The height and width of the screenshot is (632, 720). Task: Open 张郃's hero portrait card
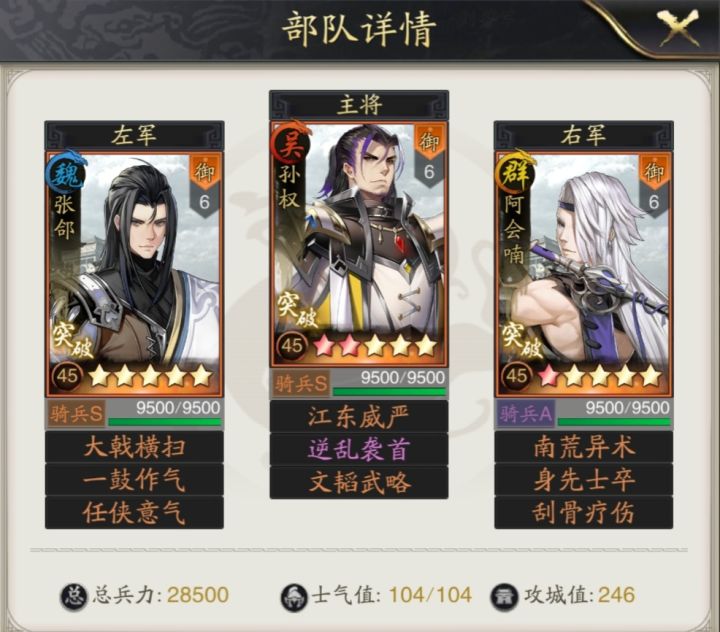[x=134, y=275]
